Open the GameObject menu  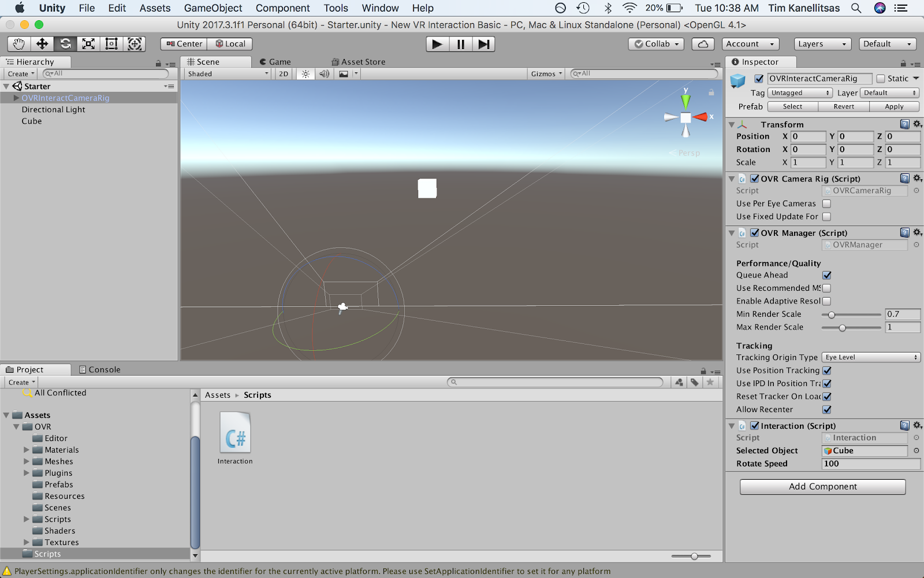(x=213, y=8)
